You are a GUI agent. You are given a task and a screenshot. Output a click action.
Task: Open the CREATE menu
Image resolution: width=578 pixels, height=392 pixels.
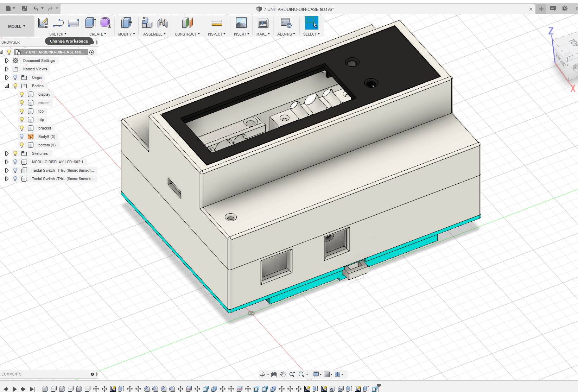98,34
